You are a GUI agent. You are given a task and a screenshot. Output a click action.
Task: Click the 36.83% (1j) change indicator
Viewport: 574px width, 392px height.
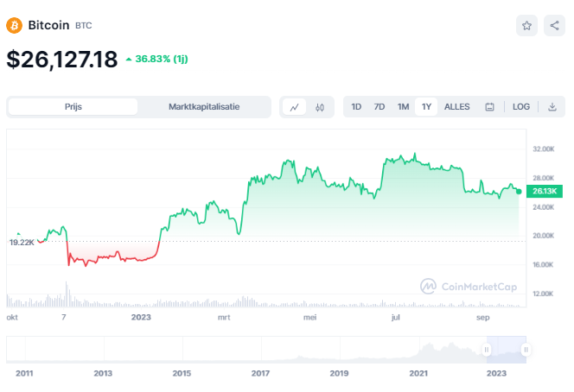(157, 59)
